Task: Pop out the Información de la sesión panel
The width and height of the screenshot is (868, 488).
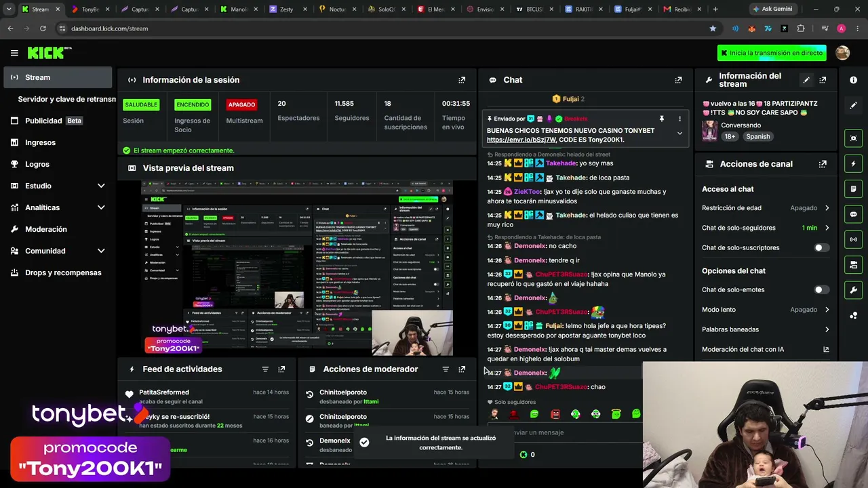Action: [x=462, y=80]
